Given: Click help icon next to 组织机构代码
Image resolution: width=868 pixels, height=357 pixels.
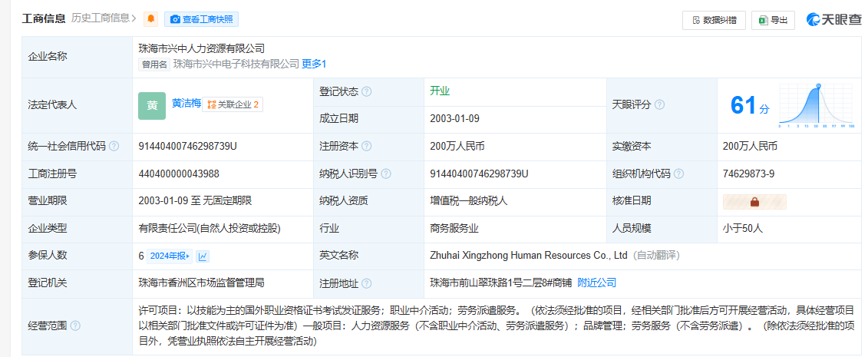Looking at the screenshot, I should click(678, 174).
